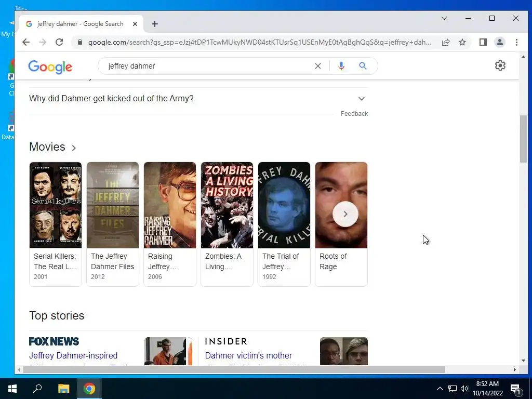Image resolution: width=532 pixels, height=399 pixels.
Task: Go back to the previous page
Action: point(26,42)
